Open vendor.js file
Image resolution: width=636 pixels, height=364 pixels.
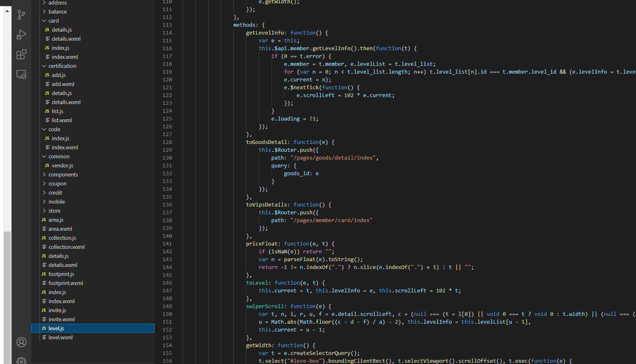(93, 165)
